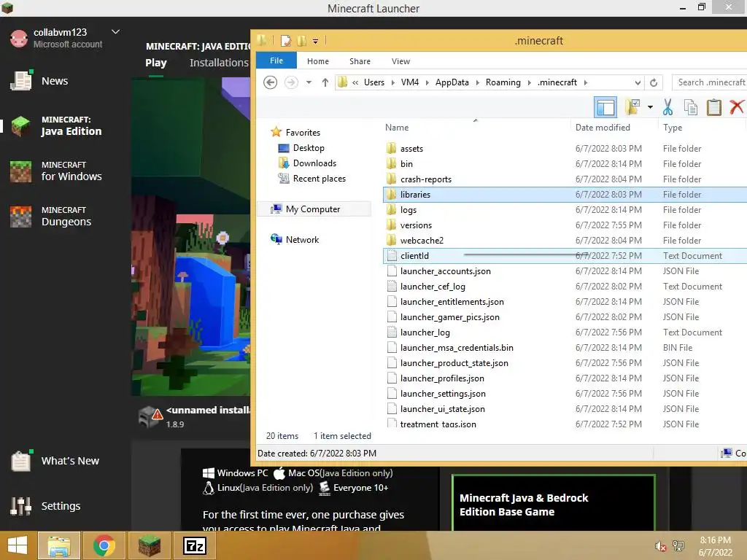The width and height of the screenshot is (747, 560).
Task: Open Google Chrome from the taskbar
Action: 104,545
